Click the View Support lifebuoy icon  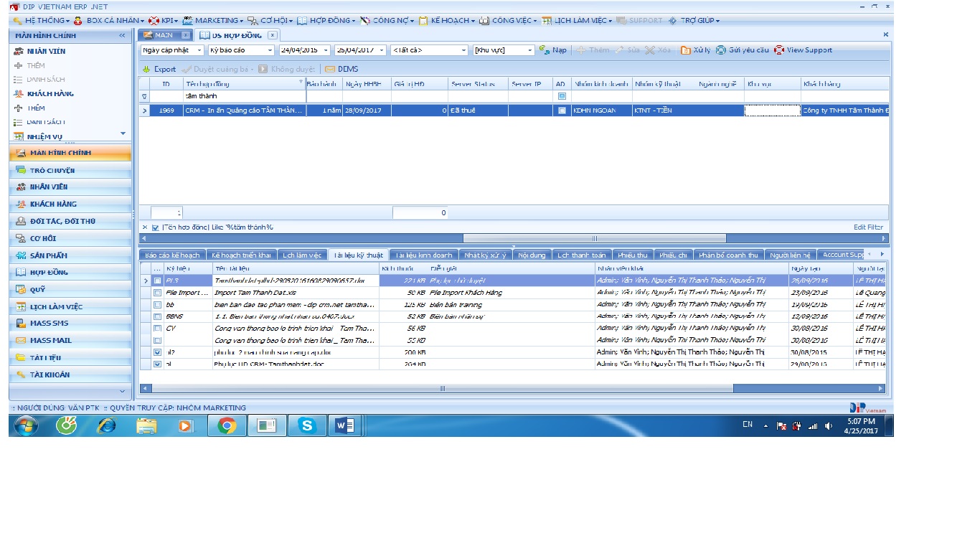coord(779,50)
